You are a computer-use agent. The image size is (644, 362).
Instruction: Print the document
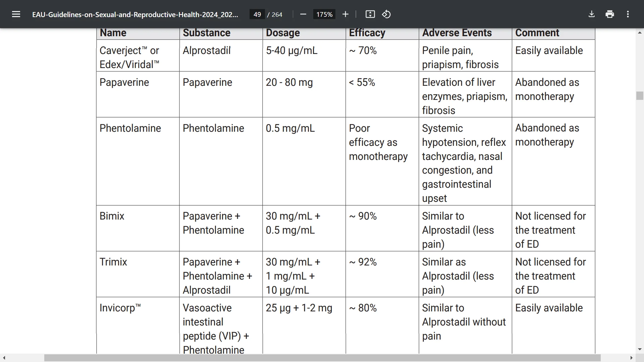[x=610, y=14]
